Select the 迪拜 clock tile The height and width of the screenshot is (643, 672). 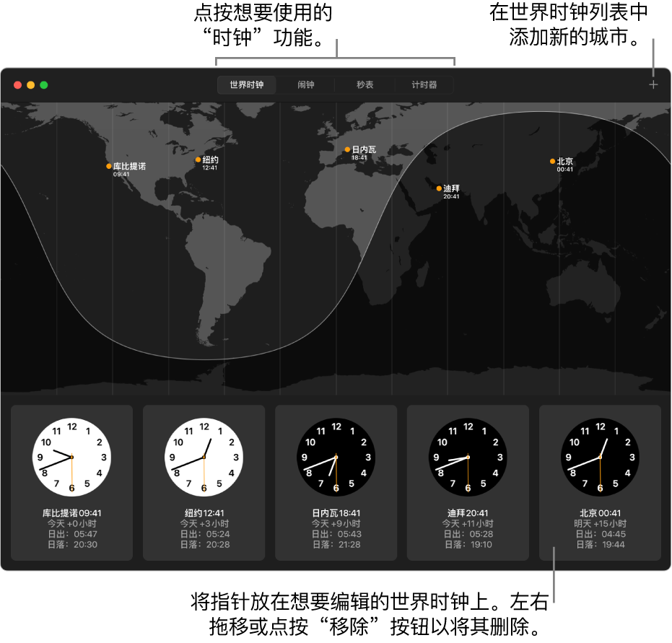(468, 482)
